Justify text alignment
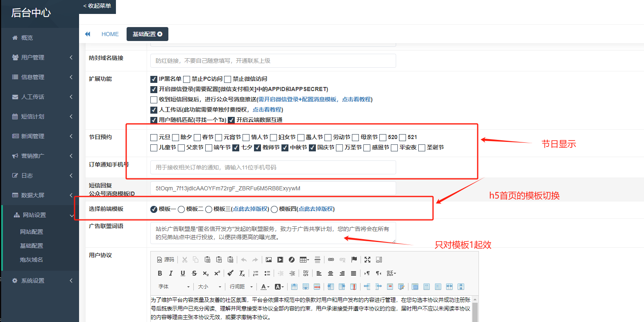644x322 pixels. click(354, 273)
